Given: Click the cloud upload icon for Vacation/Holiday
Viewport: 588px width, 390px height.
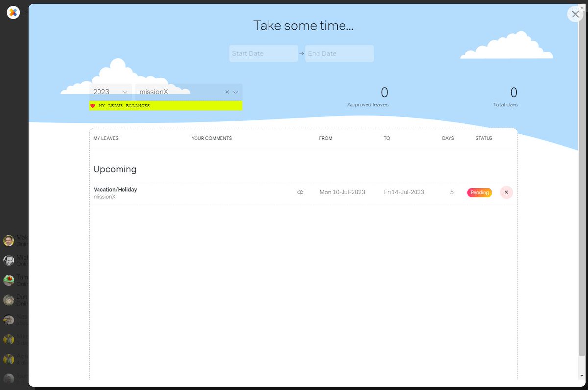Looking at the screenshot, I should pyautogui.click(x=300, y=192).
